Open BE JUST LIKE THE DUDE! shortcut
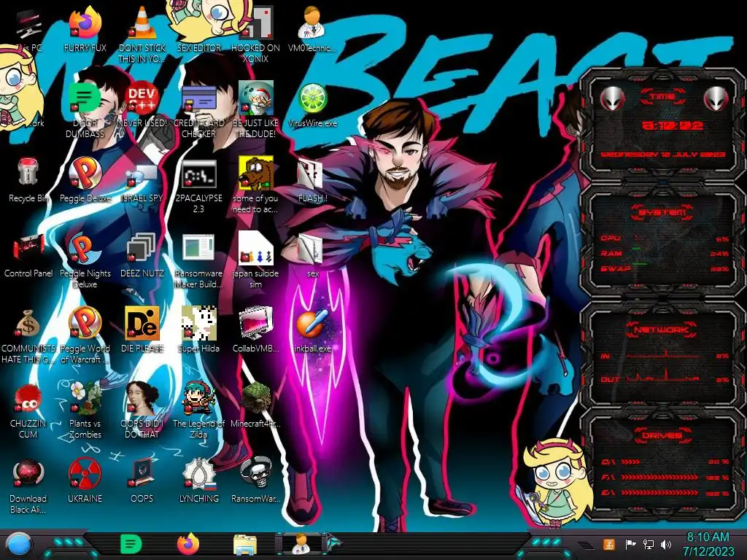 click(x=256, y=109)
